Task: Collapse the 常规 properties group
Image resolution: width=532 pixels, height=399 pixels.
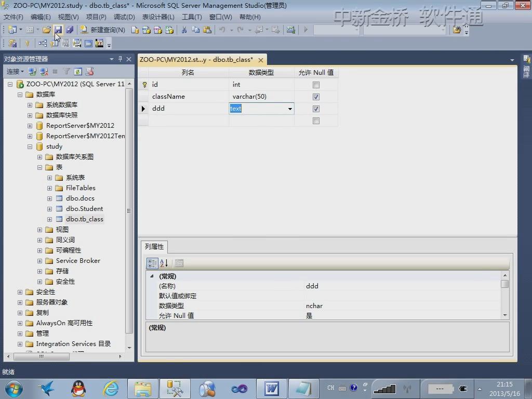Action: (x=152, y=276)
